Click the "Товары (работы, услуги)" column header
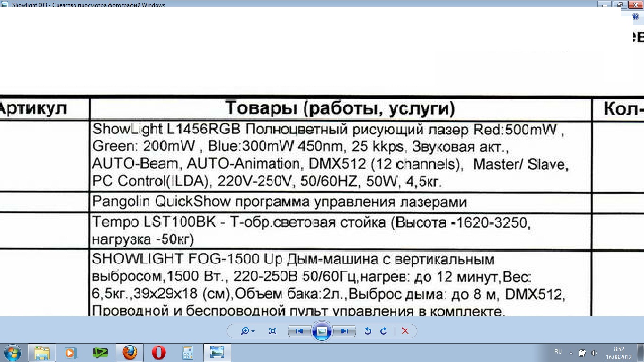 pyautogui.click(x=340, y=108)
